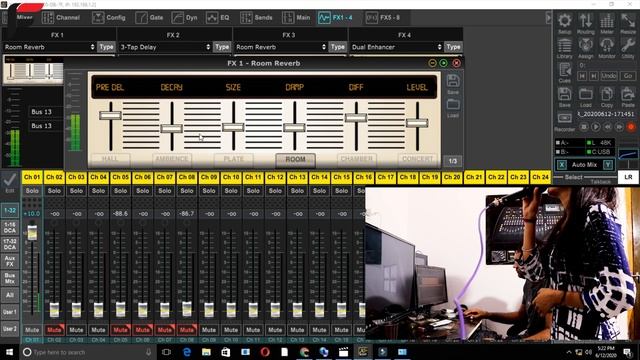Switch to the Dyn tab
The image size is (640, 360).
coord(184,18)
